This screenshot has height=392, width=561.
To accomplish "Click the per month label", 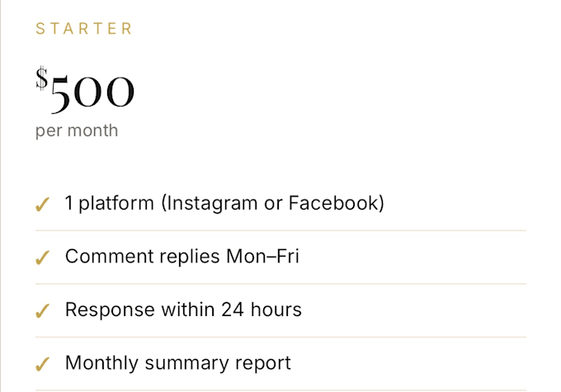I will click(77, 130).
